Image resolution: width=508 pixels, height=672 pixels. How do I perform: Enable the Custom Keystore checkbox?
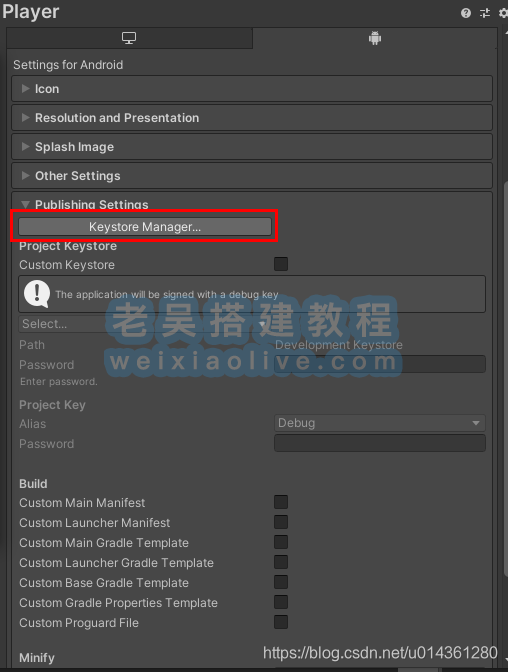tap(281, 264)
